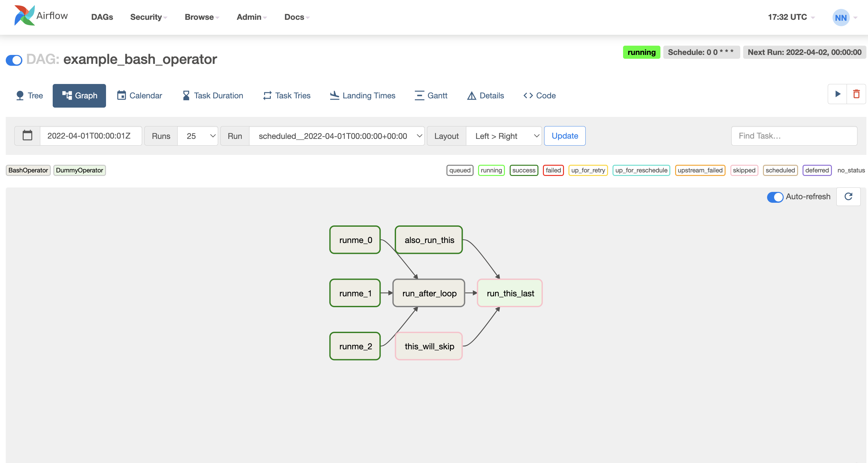Click the no_status legend label
The width and height of the screenshot is (868, 463).
851,170
